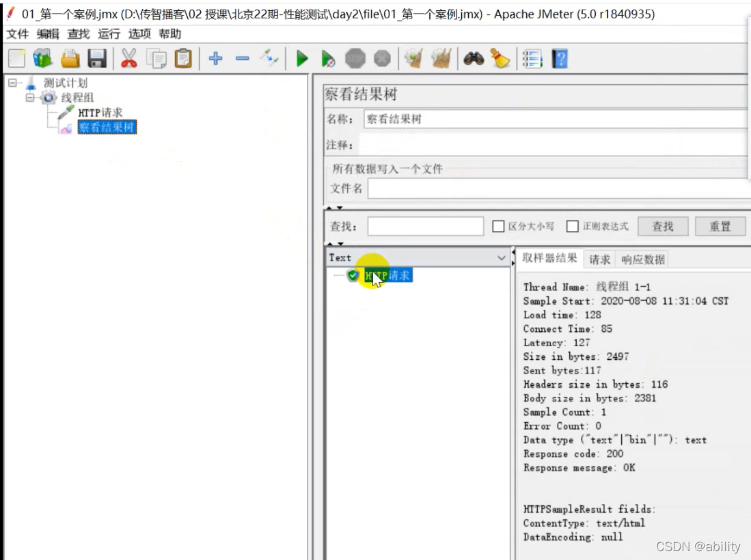751x560 pixels.
Task: Open the 文件 menu
Action: pyautogui.click(x=18, y=34)
